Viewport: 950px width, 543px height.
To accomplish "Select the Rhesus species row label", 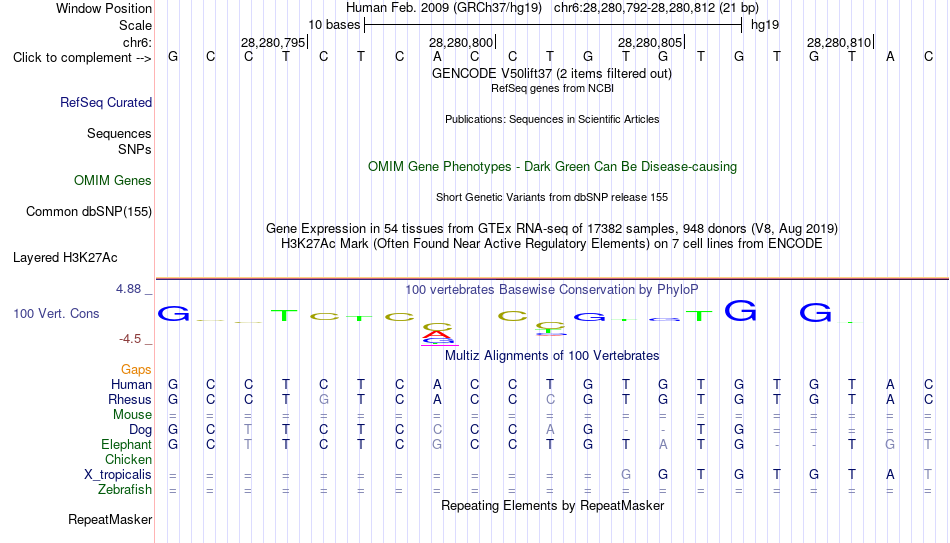I will tap(129, 399).
